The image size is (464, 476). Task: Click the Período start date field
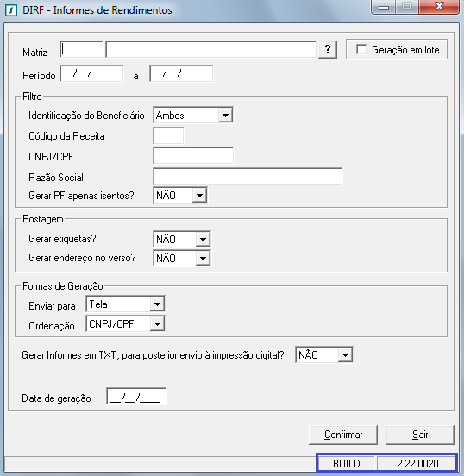[x=91, y=73]
